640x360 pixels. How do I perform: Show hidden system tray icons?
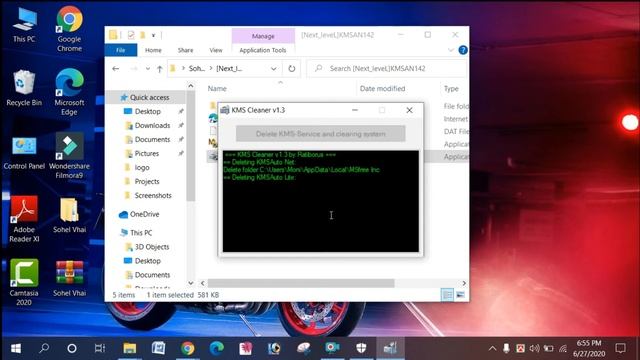(493, 348)
